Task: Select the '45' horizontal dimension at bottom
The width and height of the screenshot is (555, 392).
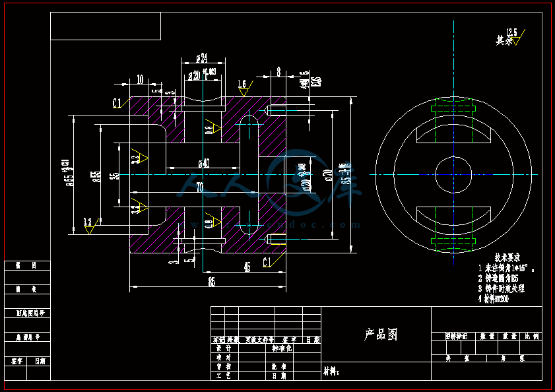Action: coord(247,267)
